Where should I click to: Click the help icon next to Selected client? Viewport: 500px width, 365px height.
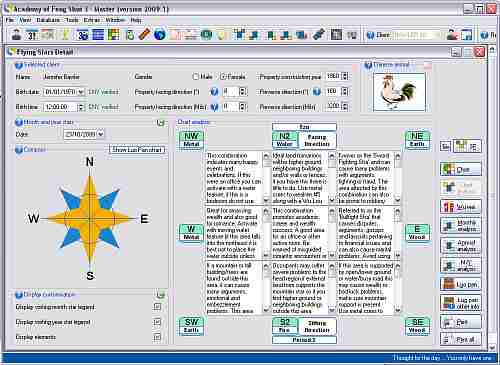pos(19,65)
